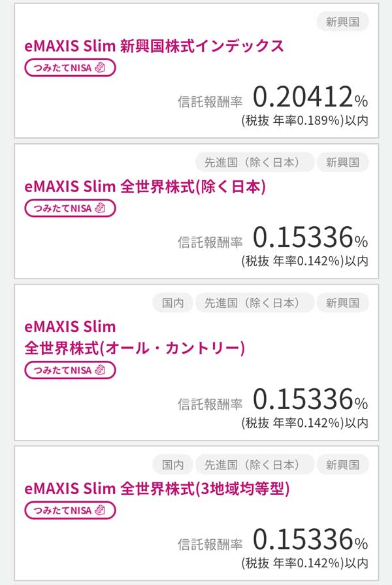Select 新興国 tag on 新興国株式インデックス card

[342, 22]
